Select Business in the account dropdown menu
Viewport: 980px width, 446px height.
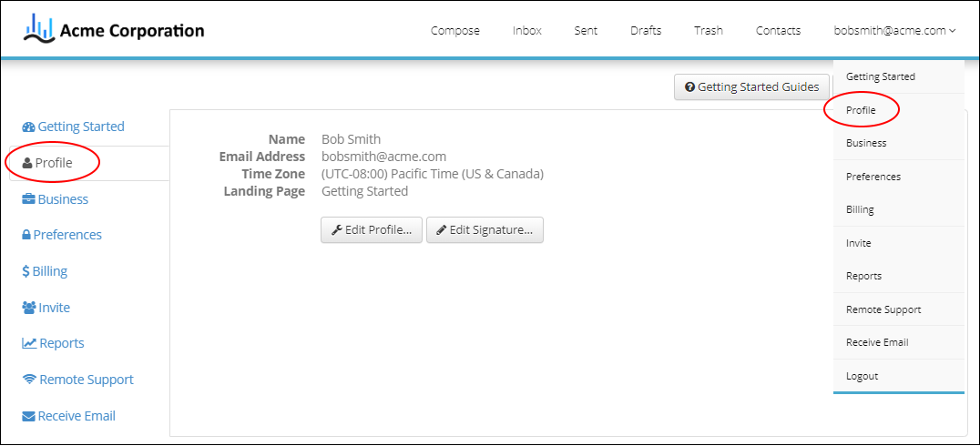tap(899, 143)
